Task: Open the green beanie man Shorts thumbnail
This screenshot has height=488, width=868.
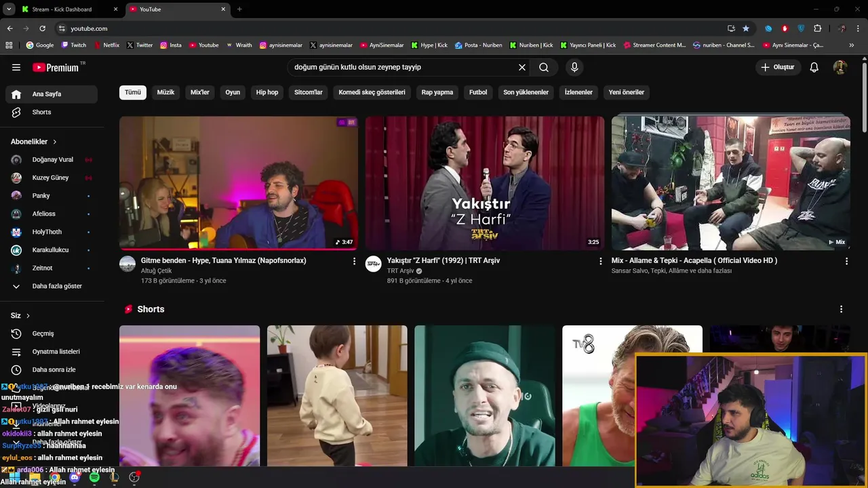Action: [485, 396]
